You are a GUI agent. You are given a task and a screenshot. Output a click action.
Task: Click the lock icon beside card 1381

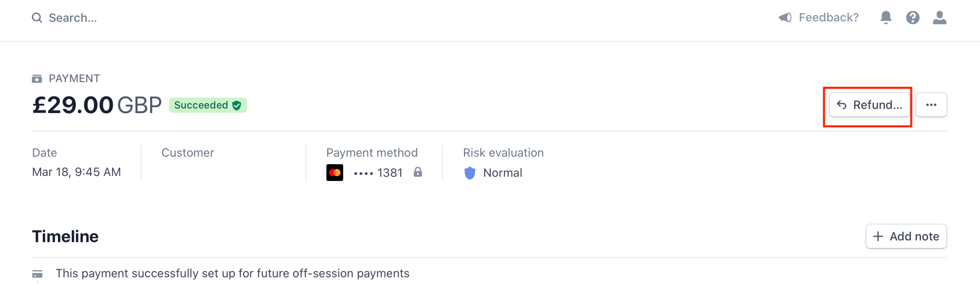(x=418, y=172)
